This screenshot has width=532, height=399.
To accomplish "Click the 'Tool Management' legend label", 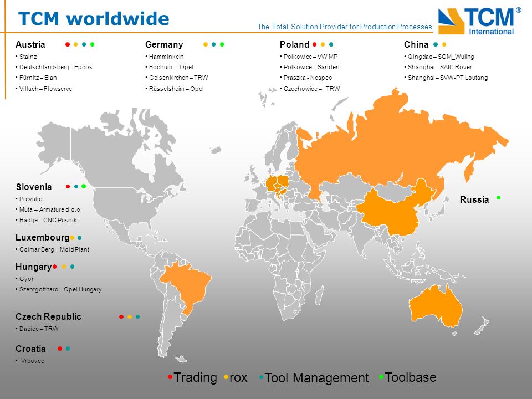I will click(x=316, y=378).
